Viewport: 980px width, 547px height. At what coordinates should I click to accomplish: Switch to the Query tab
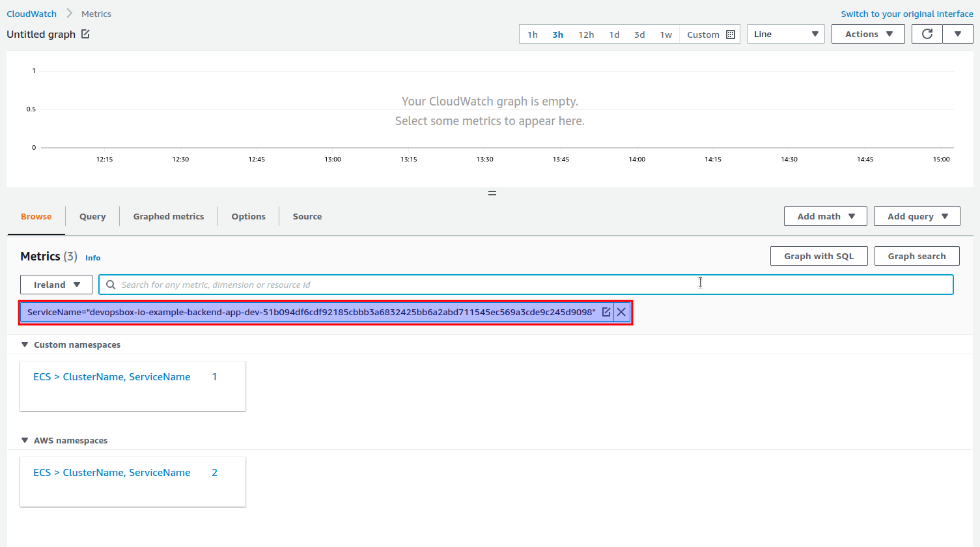pyautogui.click(x=92, y=216)
